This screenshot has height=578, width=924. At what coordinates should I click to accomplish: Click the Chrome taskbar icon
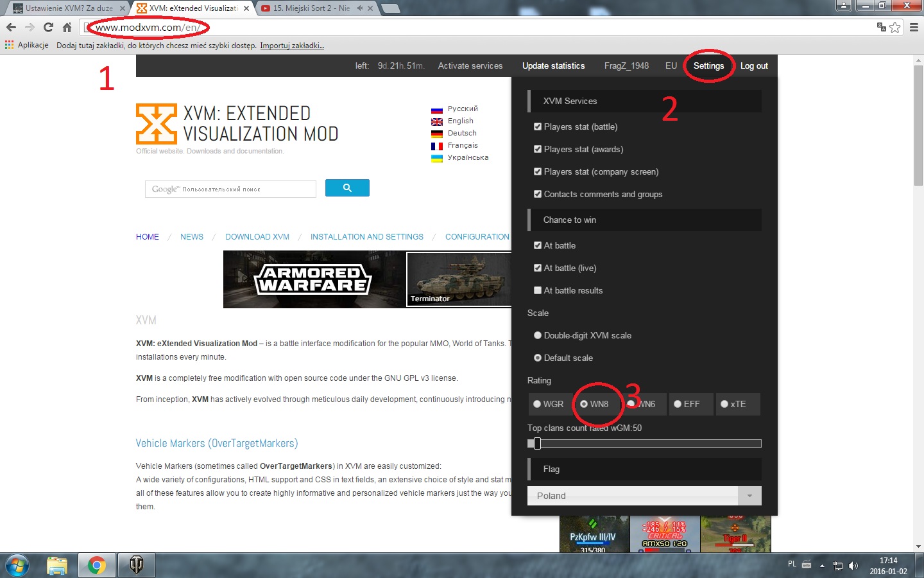tap(97, 565)
